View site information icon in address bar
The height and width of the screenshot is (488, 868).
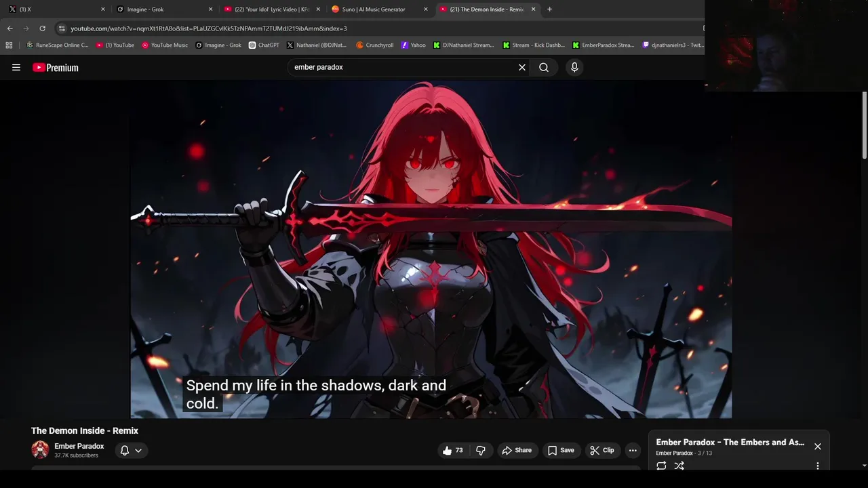click(62, 28)
